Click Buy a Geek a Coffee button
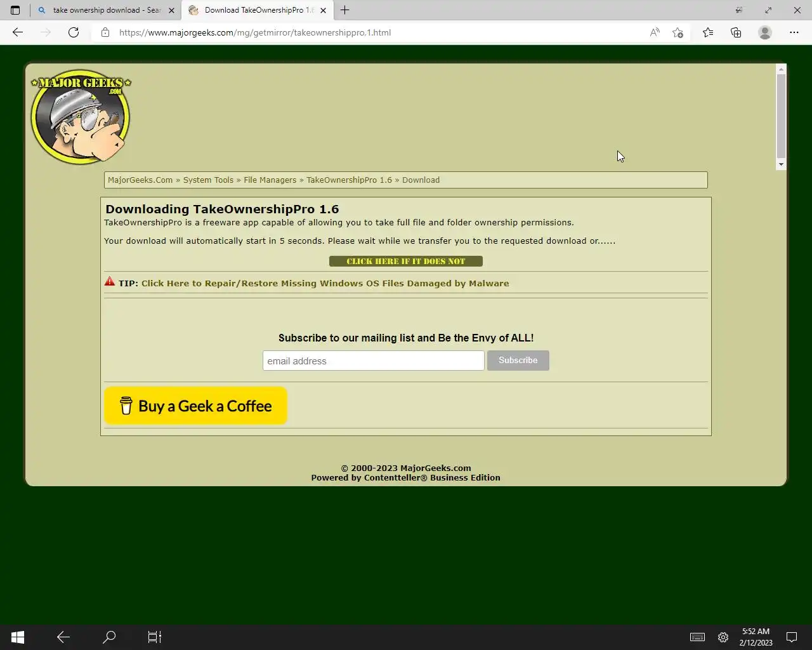Image resolution: width=812 pixels, height=650 pixels. [195, 406]
